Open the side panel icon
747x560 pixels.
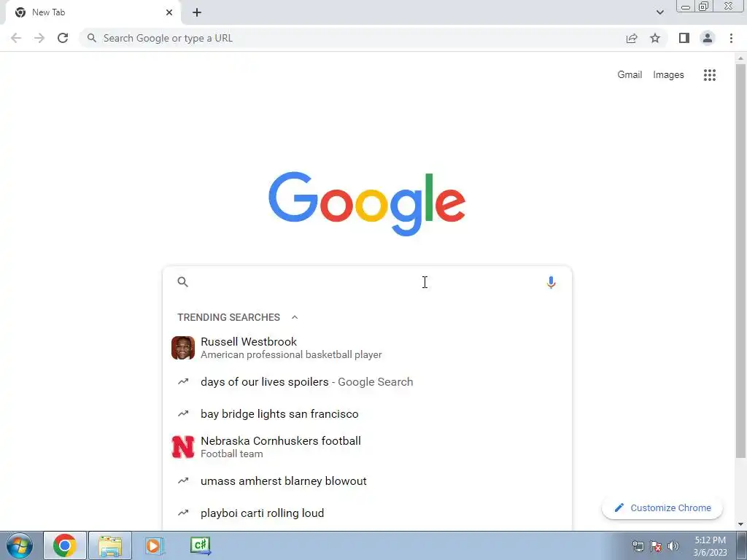click(684, 38)
